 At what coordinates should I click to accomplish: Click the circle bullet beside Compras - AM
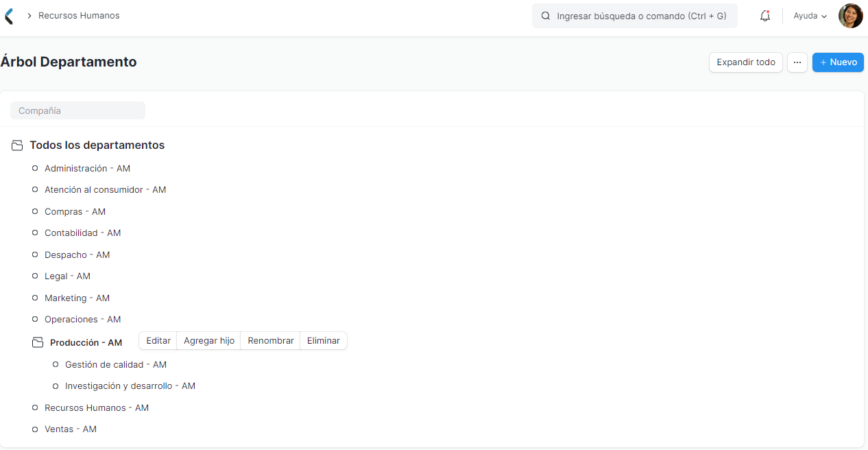[x=35, y=212]
